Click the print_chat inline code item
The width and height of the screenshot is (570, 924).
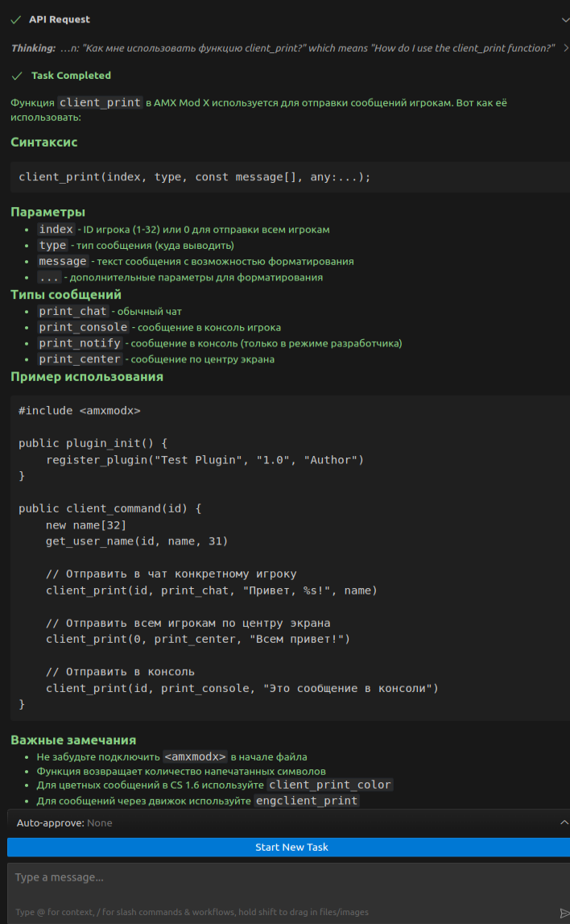tap(72, 311)
